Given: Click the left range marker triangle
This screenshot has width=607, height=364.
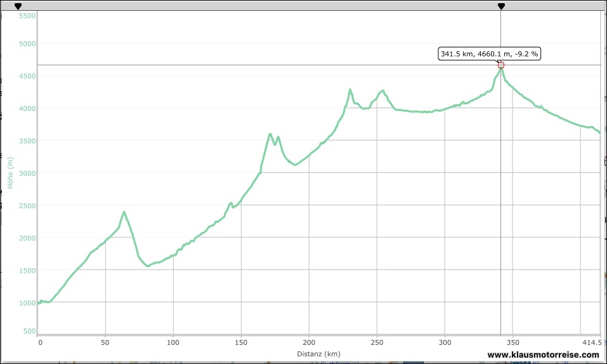Looking at the screenshot, I should point(18,6).
